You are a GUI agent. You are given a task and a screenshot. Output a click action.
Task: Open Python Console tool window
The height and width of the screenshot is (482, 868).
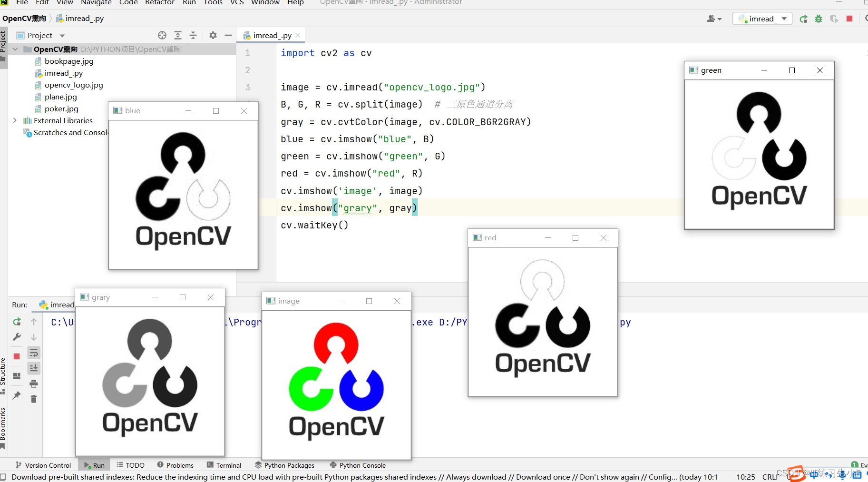(358, 465)
